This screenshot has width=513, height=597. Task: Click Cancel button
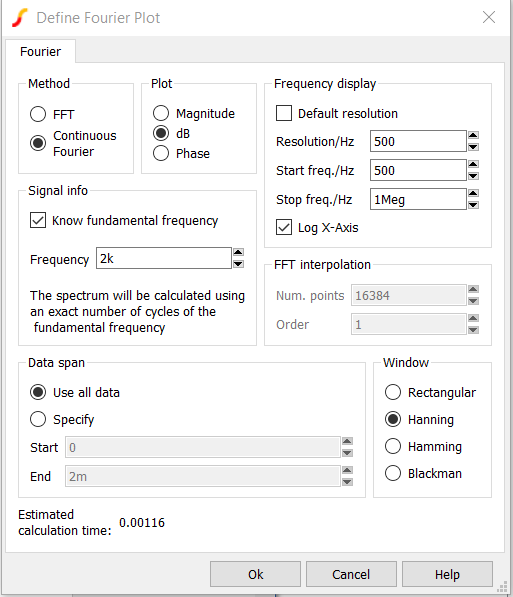(351, 574)
